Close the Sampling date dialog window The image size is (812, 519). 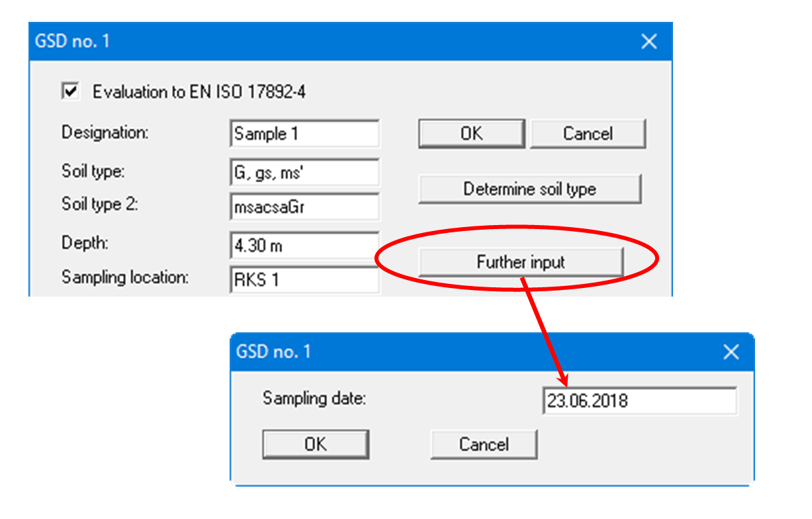click(731, 352)
